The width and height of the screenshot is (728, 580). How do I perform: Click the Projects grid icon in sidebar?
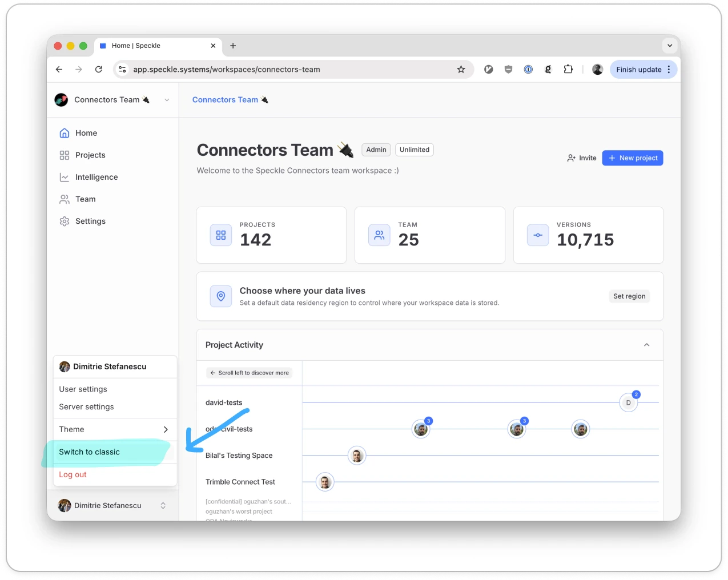point(65,155)
